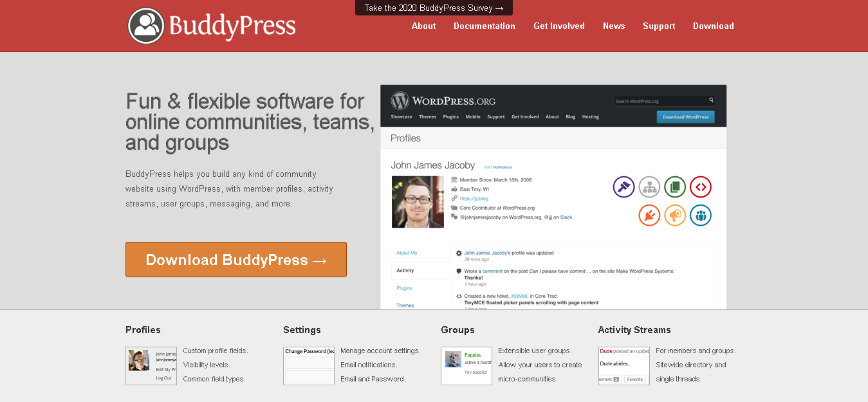868x402 pixels.
Task: Select Download in the top navigation
Action: 714,26
